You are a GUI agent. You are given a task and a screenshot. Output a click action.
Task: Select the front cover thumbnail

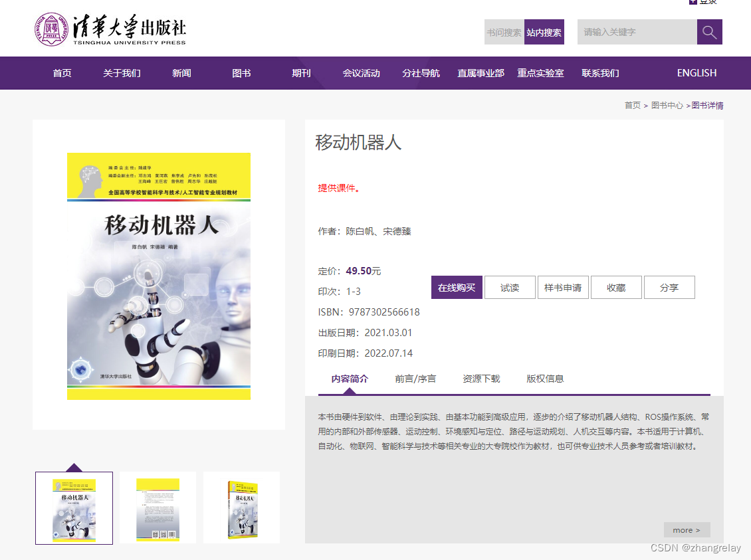(74, 508)
